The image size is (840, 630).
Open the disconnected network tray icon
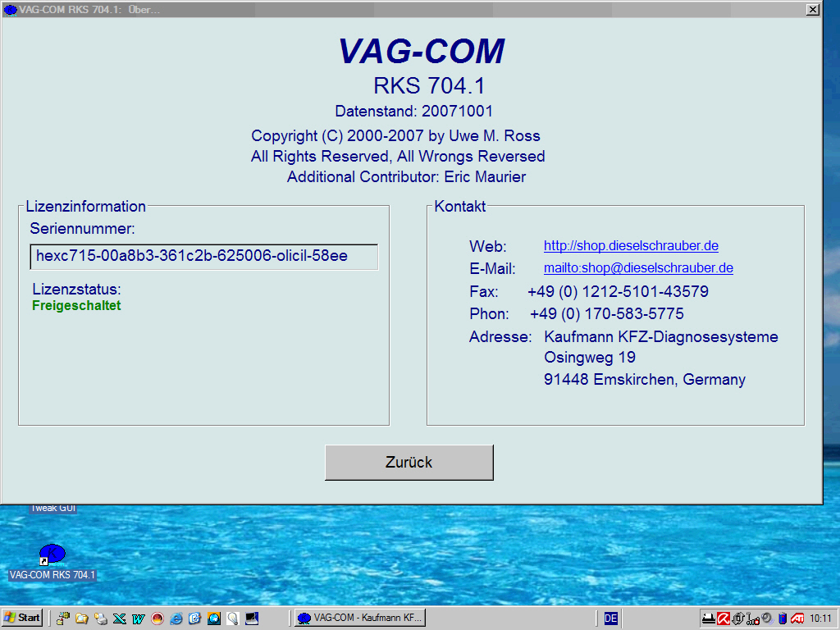coord(753,619)
